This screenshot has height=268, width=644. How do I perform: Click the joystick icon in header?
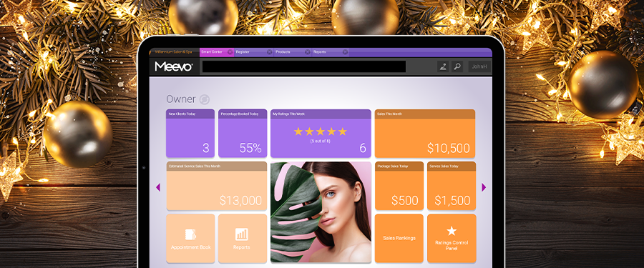point(443,66)
